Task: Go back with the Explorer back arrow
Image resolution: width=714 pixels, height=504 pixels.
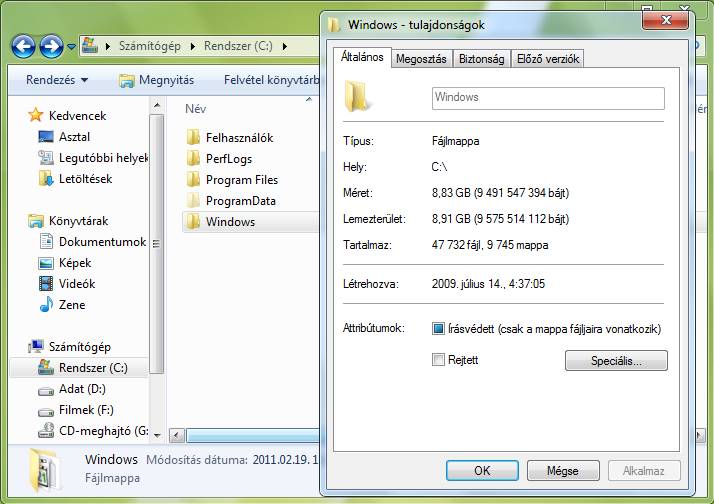Action: [x=23, y=46]
